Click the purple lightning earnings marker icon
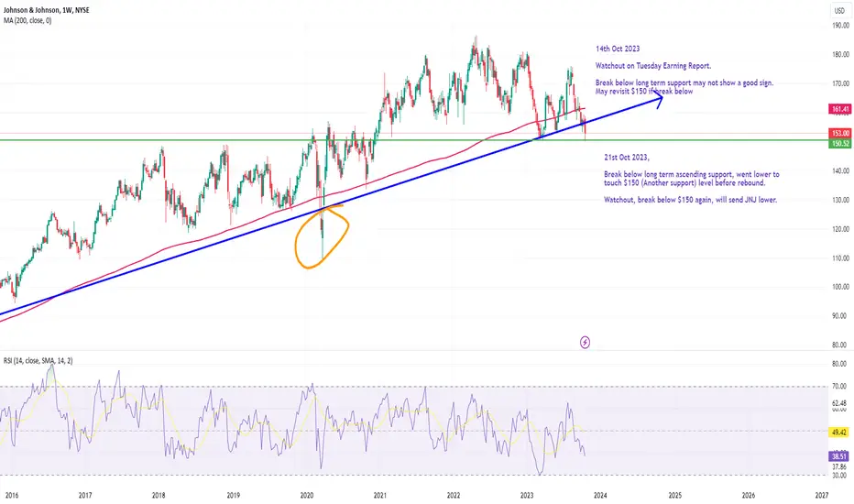854x504 pixels. click(585, 342)
